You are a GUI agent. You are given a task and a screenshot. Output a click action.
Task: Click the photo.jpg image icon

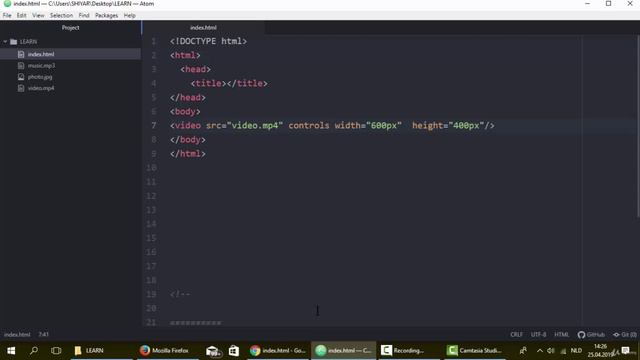21,77
